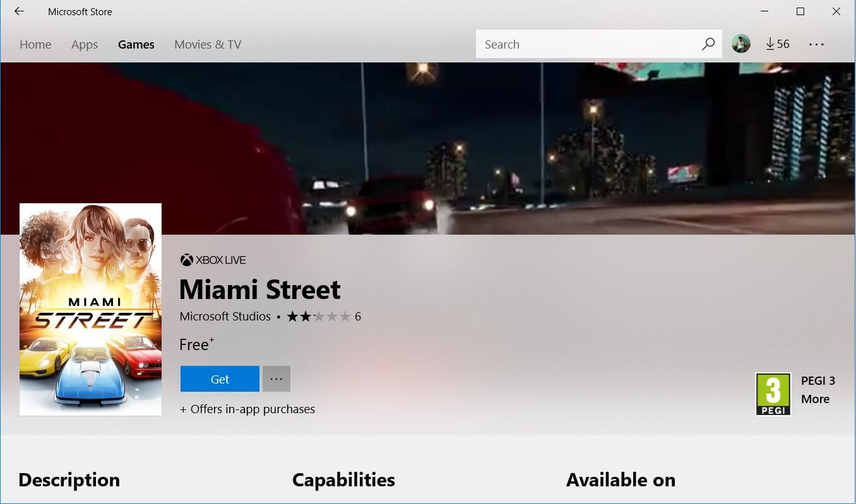
Task: Open more options next to the Get button
Action: coord(276,379)
